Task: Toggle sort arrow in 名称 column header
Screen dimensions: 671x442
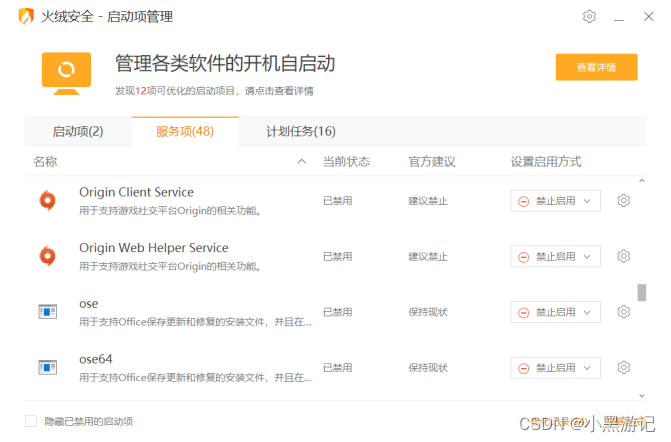Action: pyautogui.click(x=302, y=161)
